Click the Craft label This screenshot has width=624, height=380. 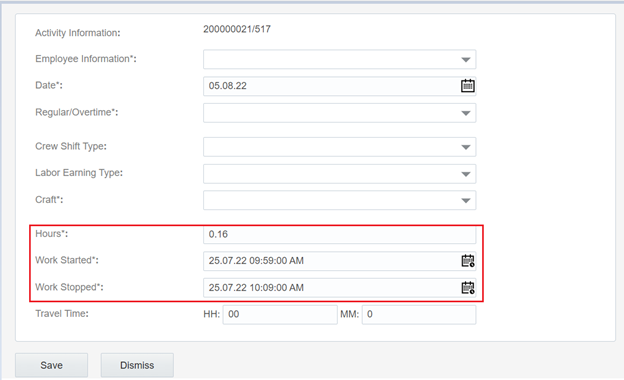pyautogui.click(x=49, y=199)
